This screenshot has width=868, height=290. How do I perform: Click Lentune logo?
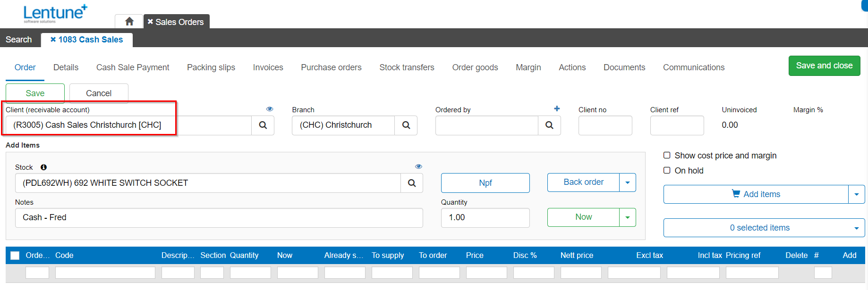(55, 14)
